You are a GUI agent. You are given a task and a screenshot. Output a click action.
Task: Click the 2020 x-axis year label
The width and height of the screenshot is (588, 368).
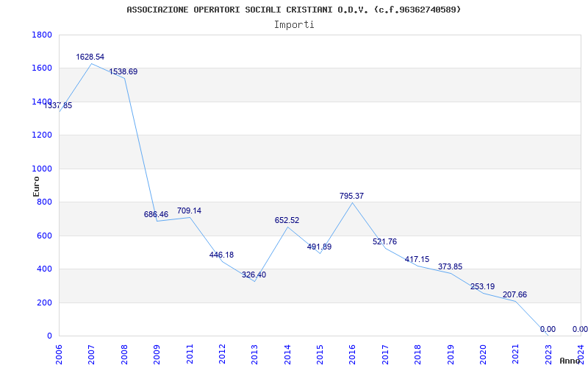pos(484,354)
